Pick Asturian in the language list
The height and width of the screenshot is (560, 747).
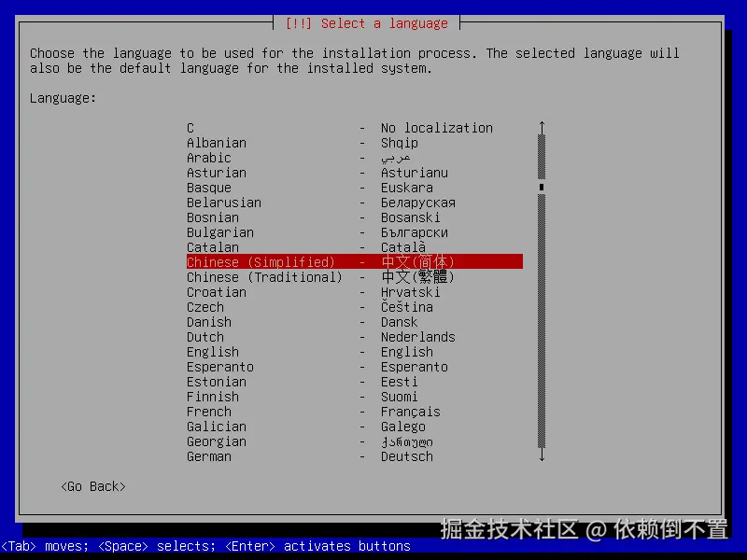click(355, 173)
